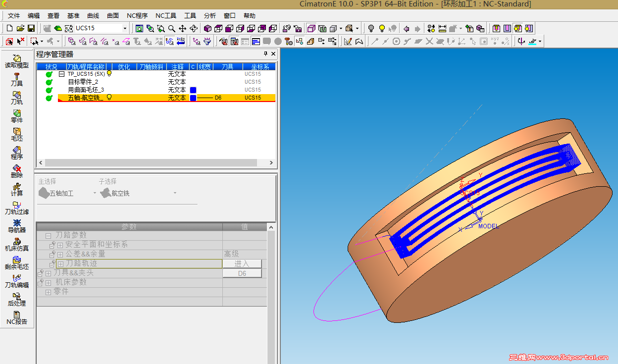Click the 后处理 (post process) sidebar icon
The image size is (618, 364).
(x=17, y=300)
